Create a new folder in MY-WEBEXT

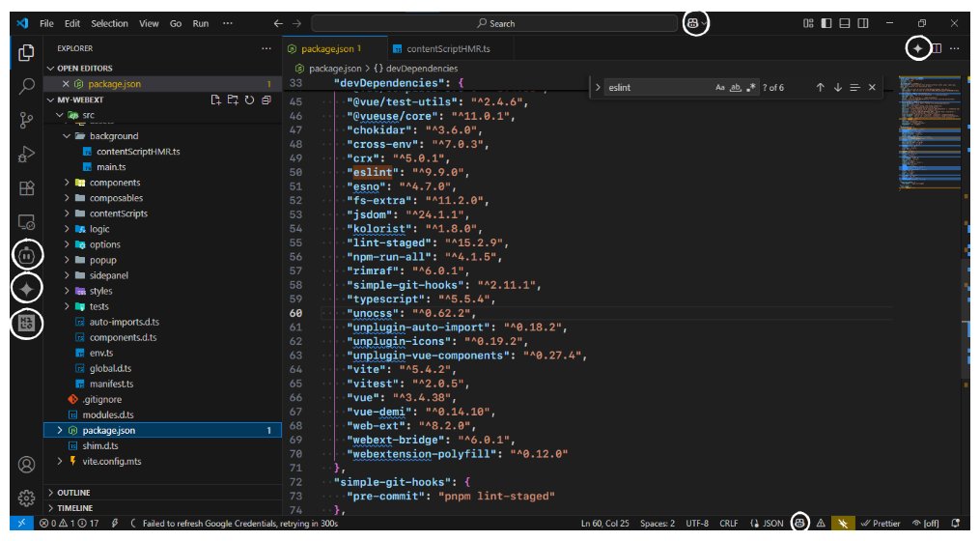(233, 100)
